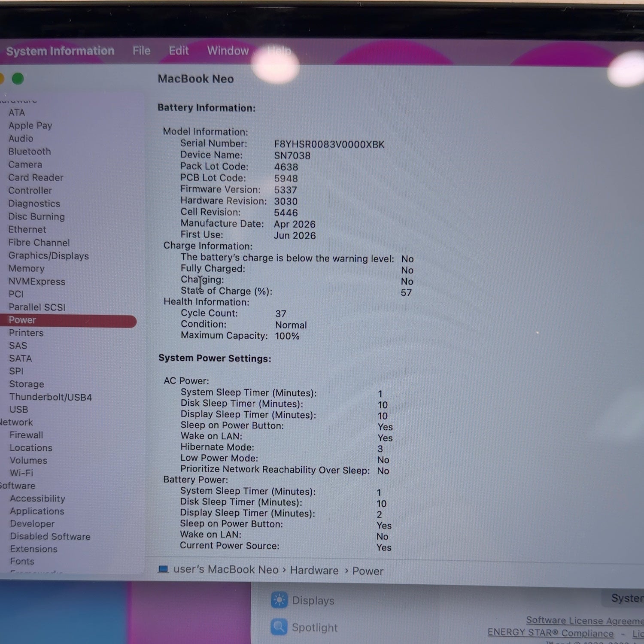Click the Displays label in System Settings window
The image size is (644, 644).
313,601
